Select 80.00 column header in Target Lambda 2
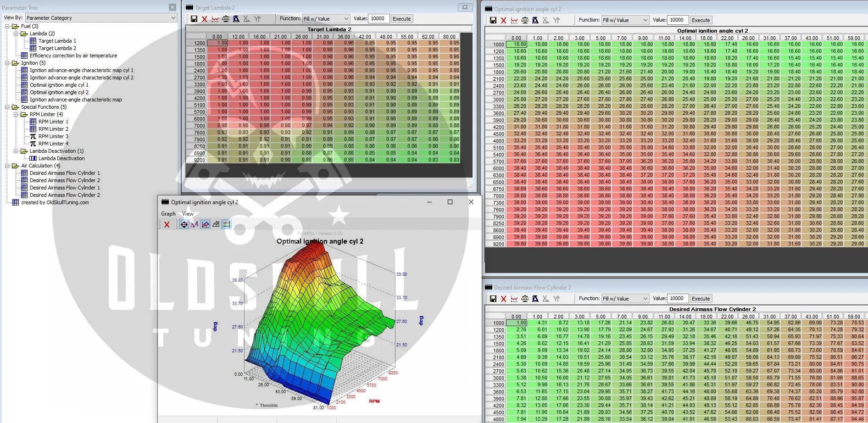 449,37
